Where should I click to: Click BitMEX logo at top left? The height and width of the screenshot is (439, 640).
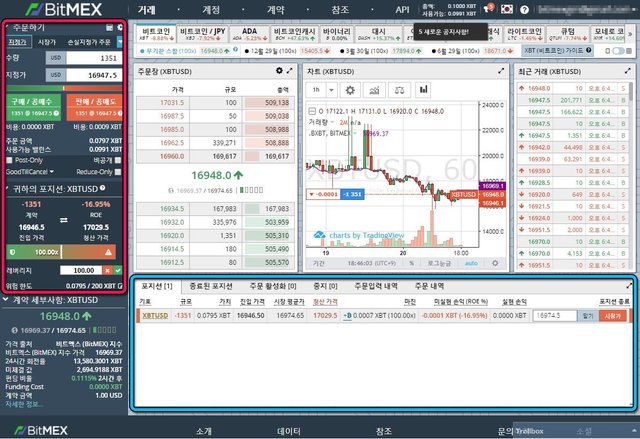click(x=63, y=9)
